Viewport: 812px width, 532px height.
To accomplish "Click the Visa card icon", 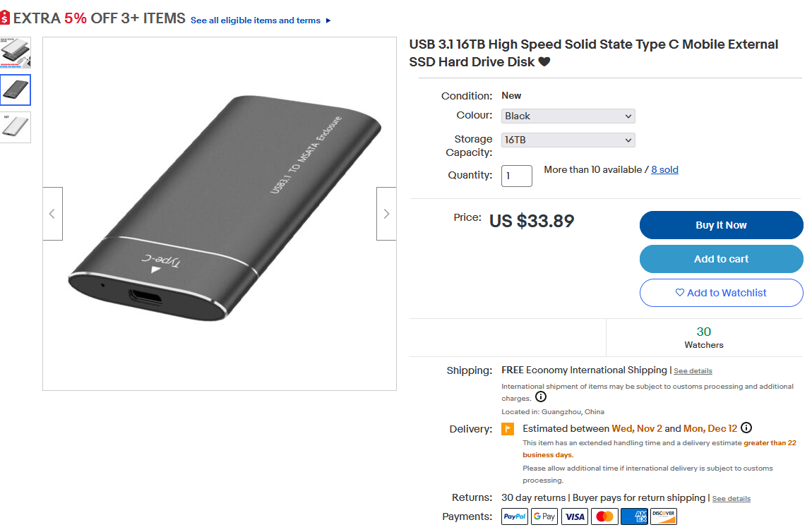I will [574, 516].
